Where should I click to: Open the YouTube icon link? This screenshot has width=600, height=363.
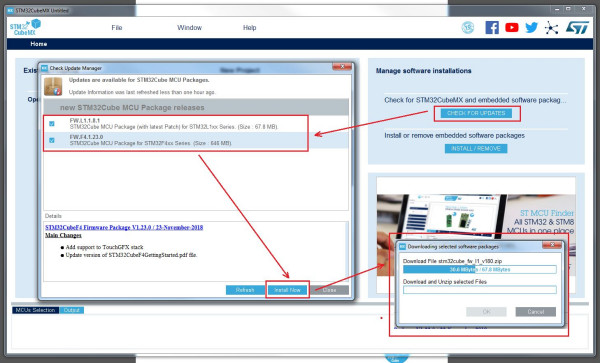(512, 28)
